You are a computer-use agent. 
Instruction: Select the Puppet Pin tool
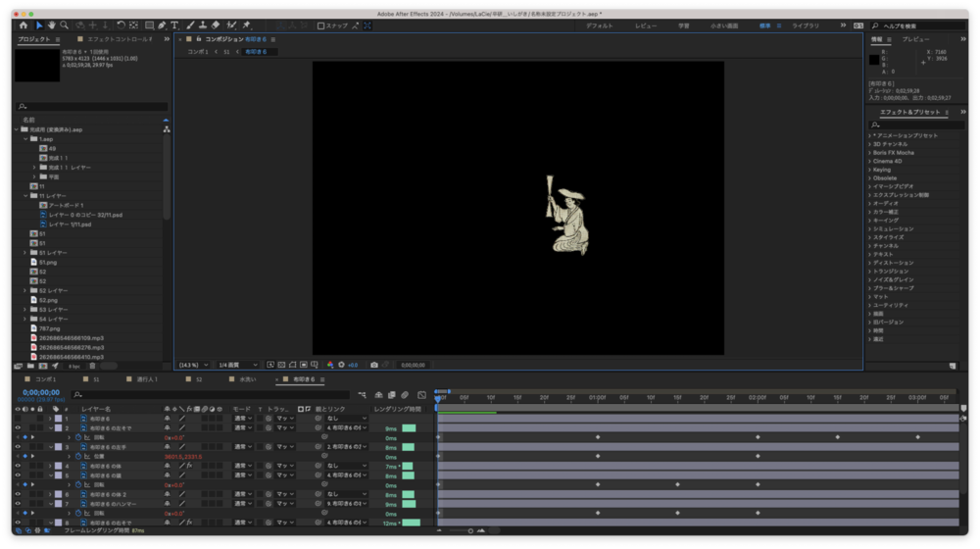[x=246, y=25]
